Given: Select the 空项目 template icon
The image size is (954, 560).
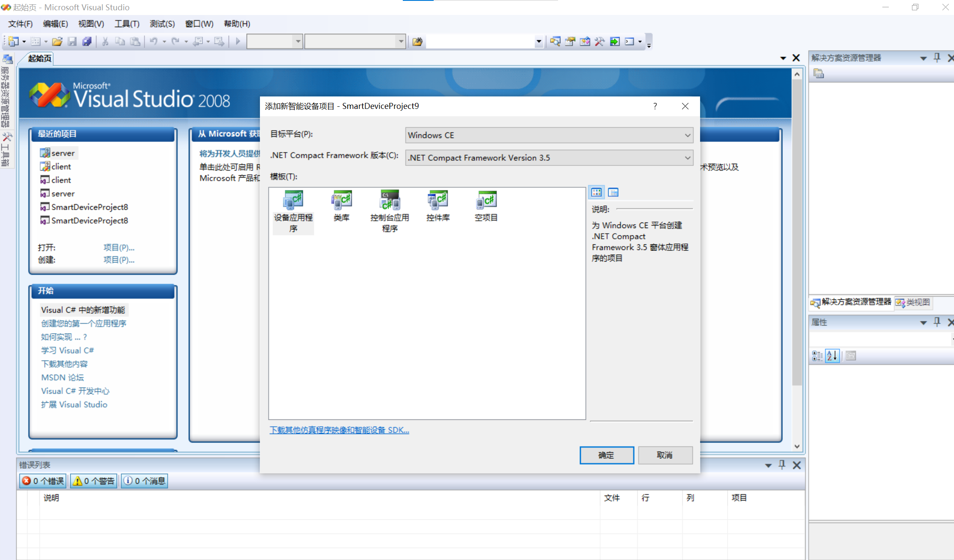Looking at the screenshot, I should point(486,202).
